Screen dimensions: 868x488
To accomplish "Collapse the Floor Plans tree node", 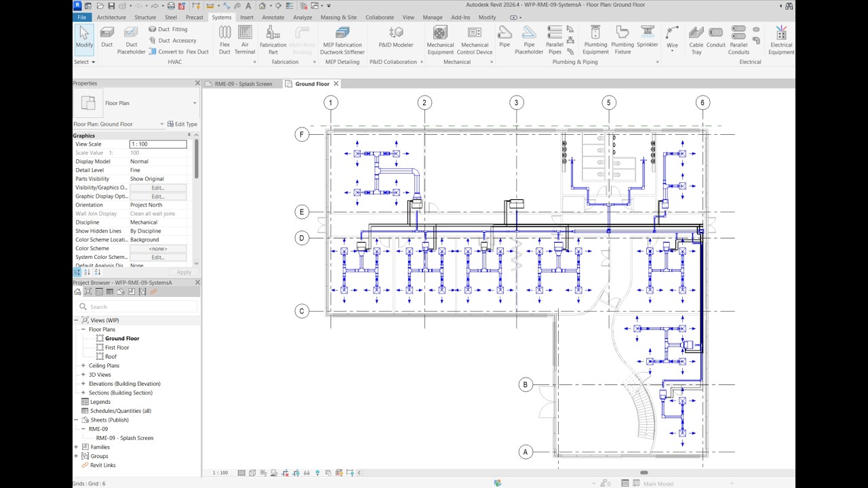I will click(x=83, y=329).
